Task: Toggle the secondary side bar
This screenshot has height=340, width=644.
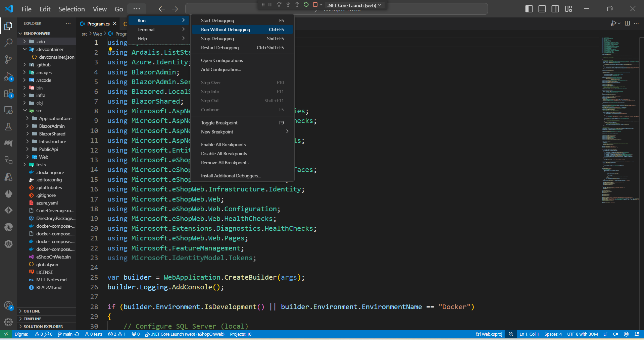Action: pos(555,9)
